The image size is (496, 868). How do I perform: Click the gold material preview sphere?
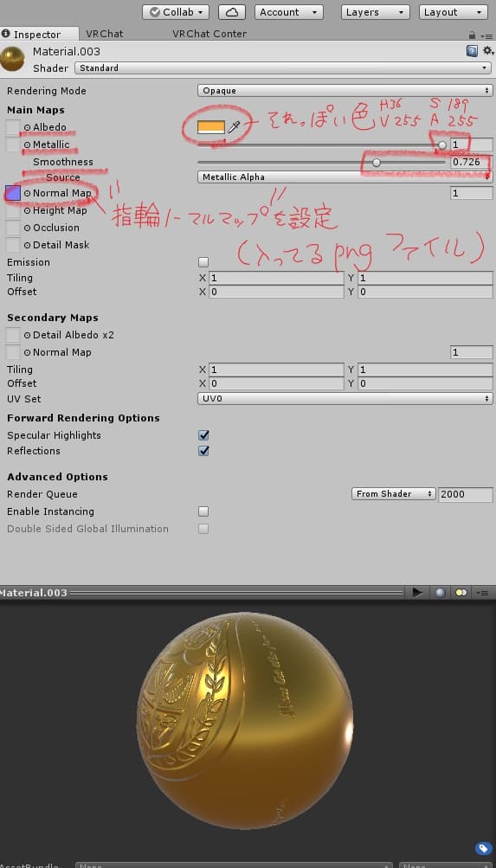click(x=244, y=720)
